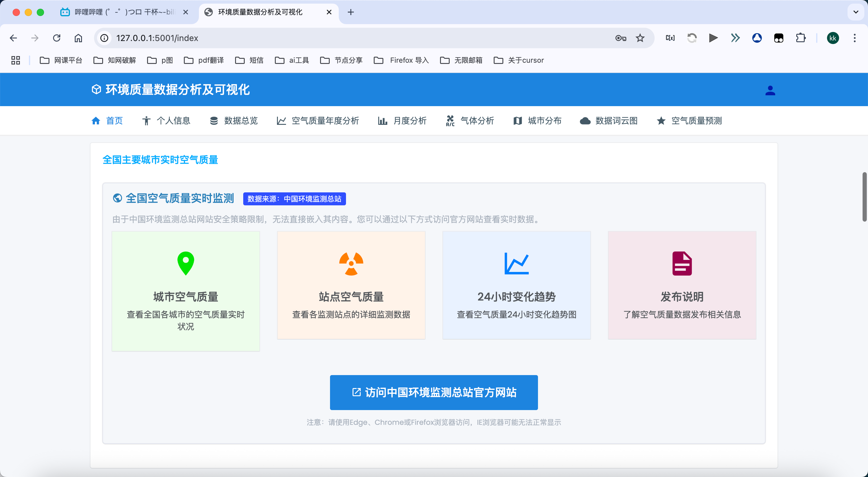Open the 空气质量预测 navigation item
Viewport: 868px width, 477px height.
click(x=689, y=121)
